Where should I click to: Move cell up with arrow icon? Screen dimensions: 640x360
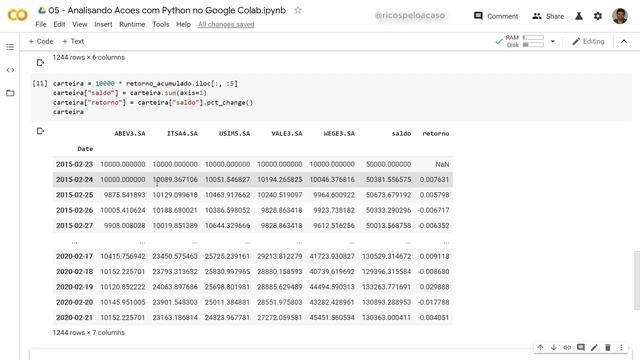pos(540,347)
